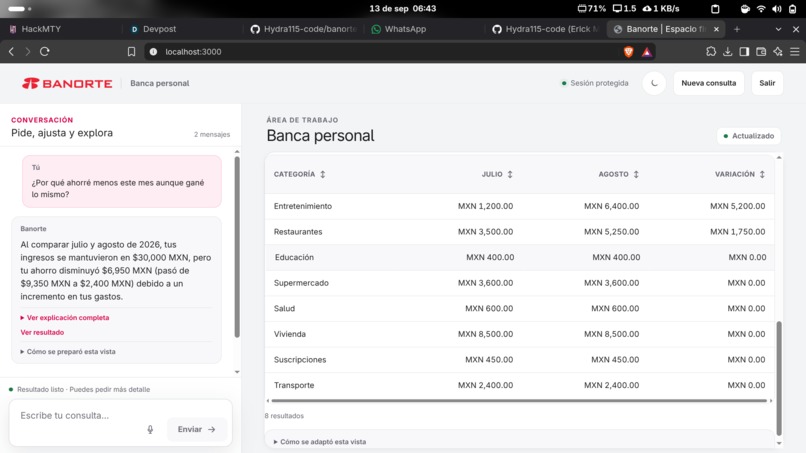
Task: Open browser hamburger menu
Action: (795, 51)
